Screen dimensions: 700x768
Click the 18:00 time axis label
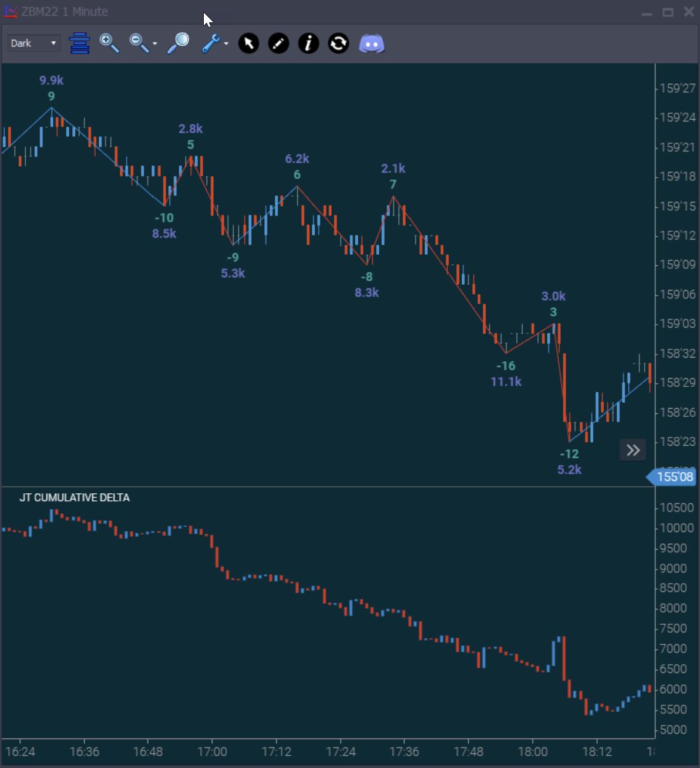(533, 752)
